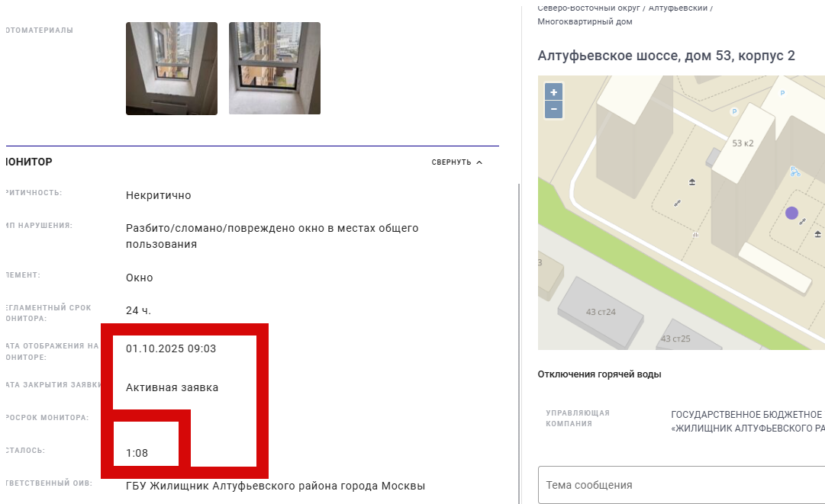Click the Северо-Восточный округ breadcrumb link
Screen dimensions: 825x504
[588, 8]
